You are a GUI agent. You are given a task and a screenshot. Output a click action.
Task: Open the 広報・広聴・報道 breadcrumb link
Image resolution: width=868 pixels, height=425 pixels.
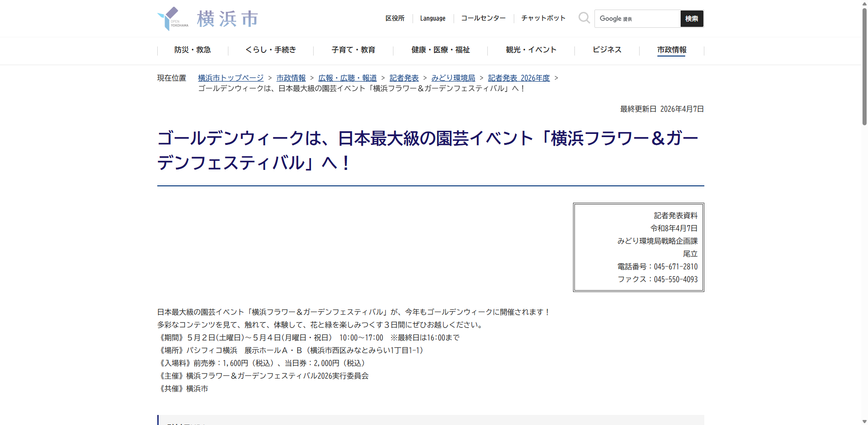click(348, 78)
